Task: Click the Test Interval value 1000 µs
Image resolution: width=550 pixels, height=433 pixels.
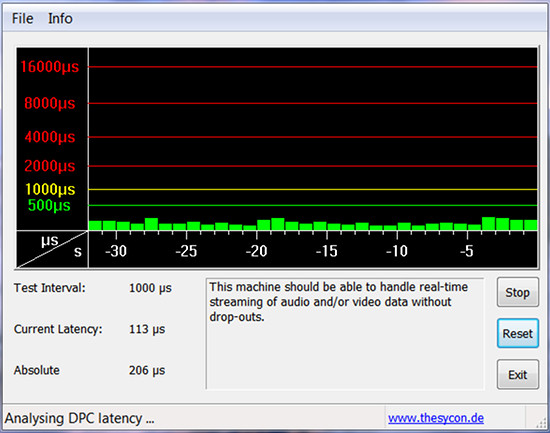Action: point(150,288)
